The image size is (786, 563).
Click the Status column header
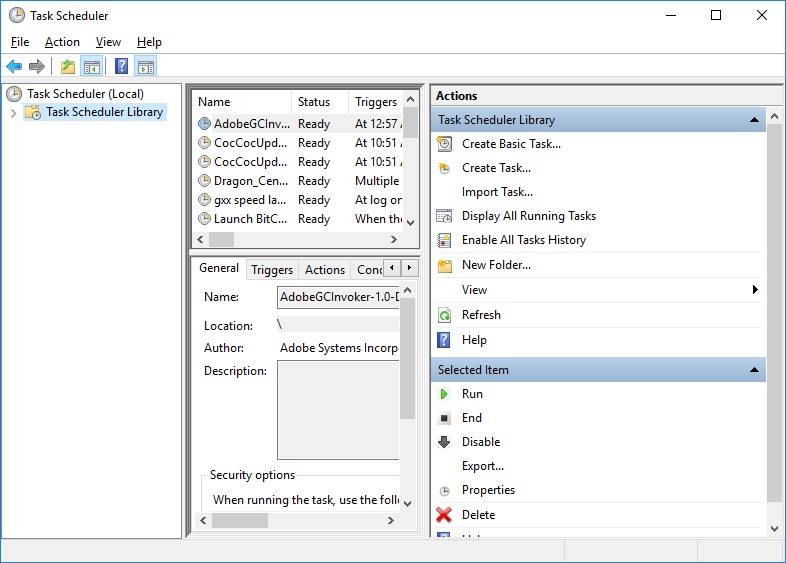pos(320,102)
